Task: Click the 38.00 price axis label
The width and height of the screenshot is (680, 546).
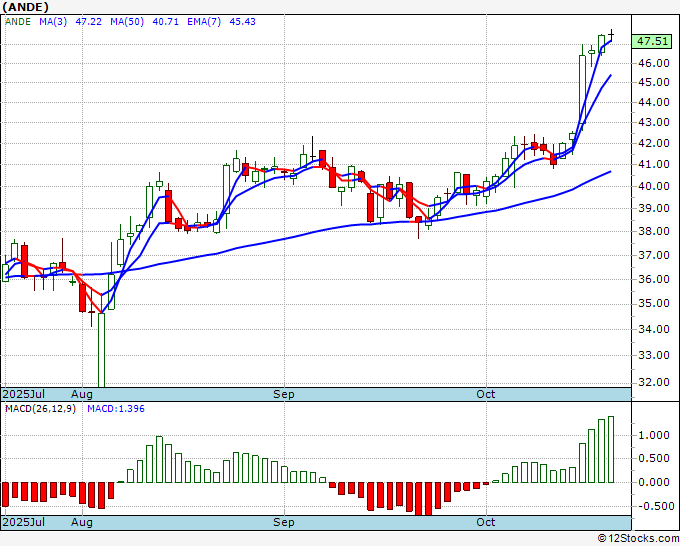Action: (654, 231)
